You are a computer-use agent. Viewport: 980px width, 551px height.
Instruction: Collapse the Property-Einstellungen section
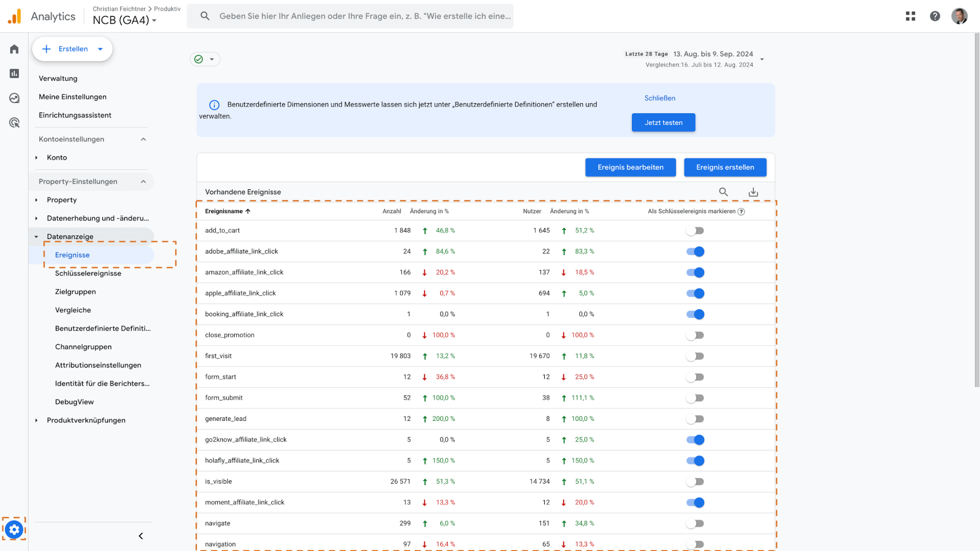tap(143, 182)
